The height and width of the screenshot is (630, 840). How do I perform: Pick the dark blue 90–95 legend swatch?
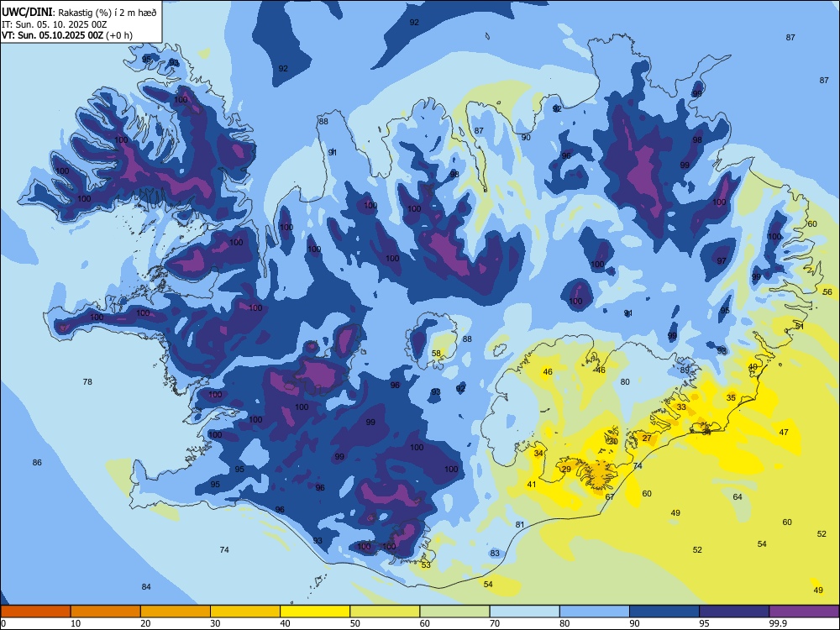coord(664,612)
